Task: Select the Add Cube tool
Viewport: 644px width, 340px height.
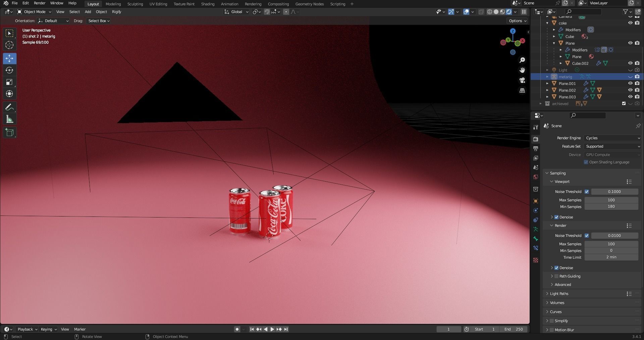Action: point(9,133)
